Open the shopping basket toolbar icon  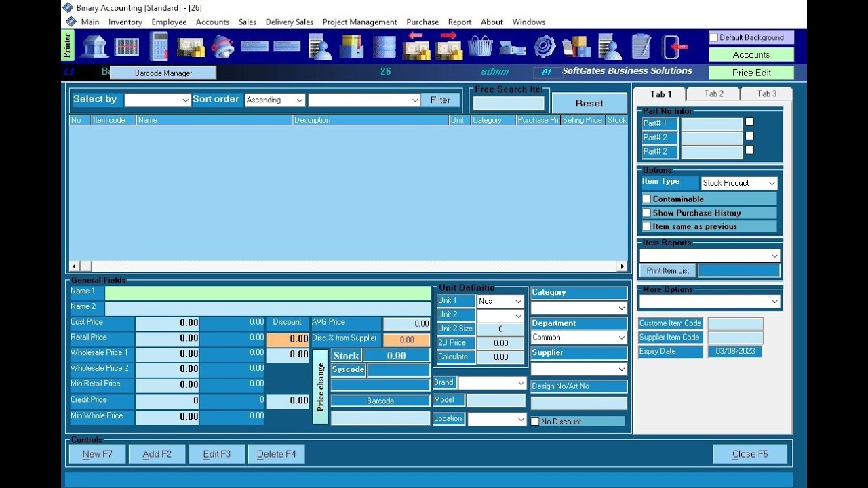pyautogui.click(x=480, y=46)
